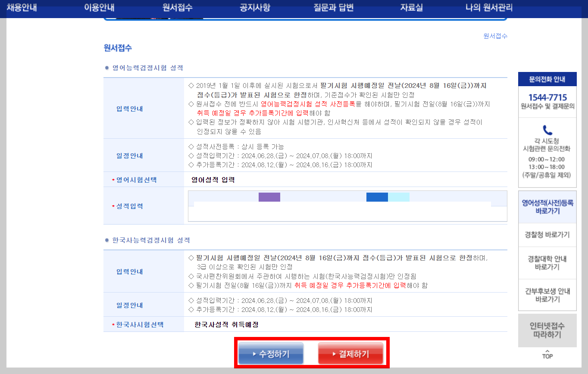Click the 인터넷접수 따라하기 guide
Viewport: 588px width, 374px height.
[547, 330]
